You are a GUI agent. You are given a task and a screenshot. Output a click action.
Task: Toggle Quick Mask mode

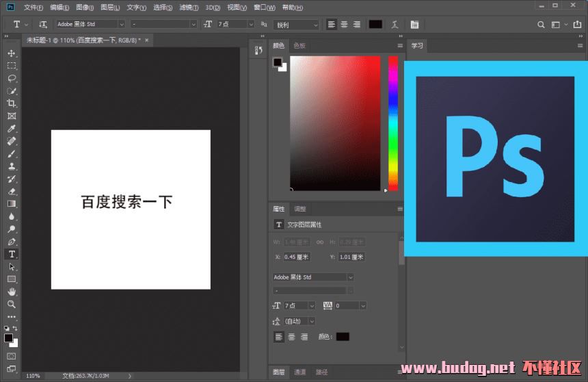(x=12, y=356)
